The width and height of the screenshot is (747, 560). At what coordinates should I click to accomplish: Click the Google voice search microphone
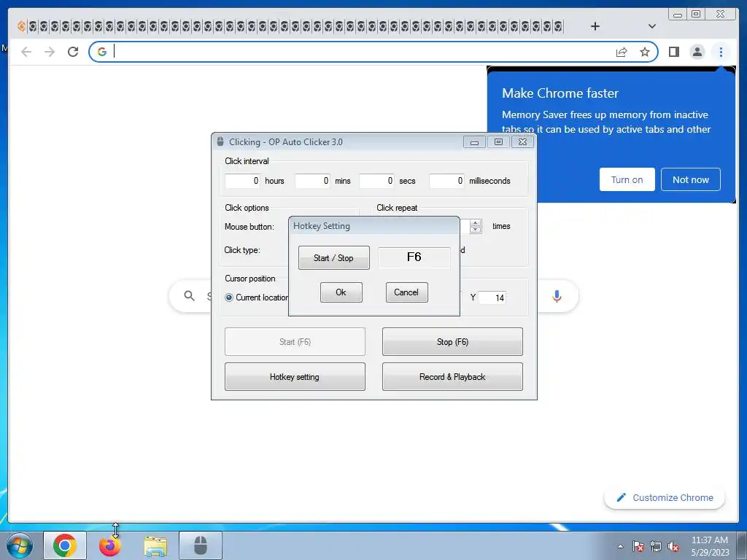557,296
